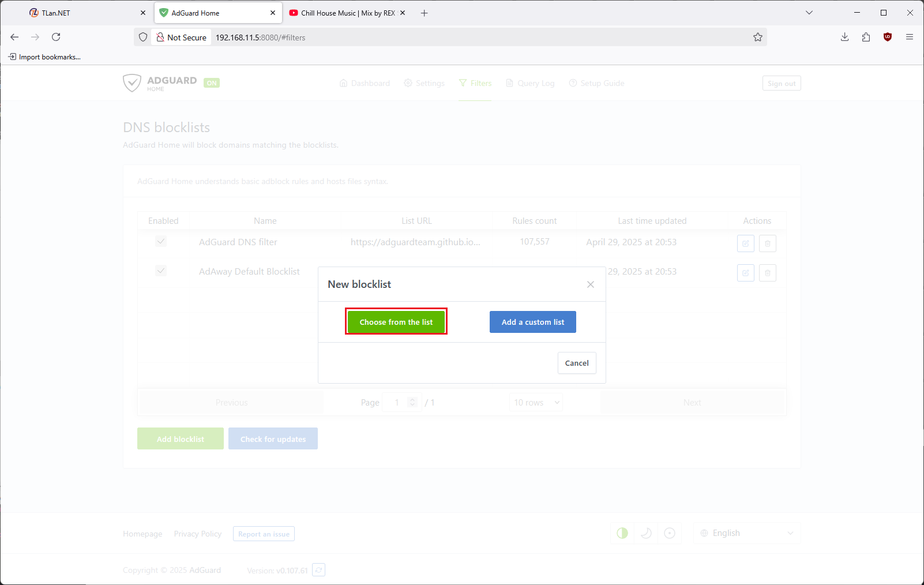Bookmark this page with the star

(x=758, y=37)
